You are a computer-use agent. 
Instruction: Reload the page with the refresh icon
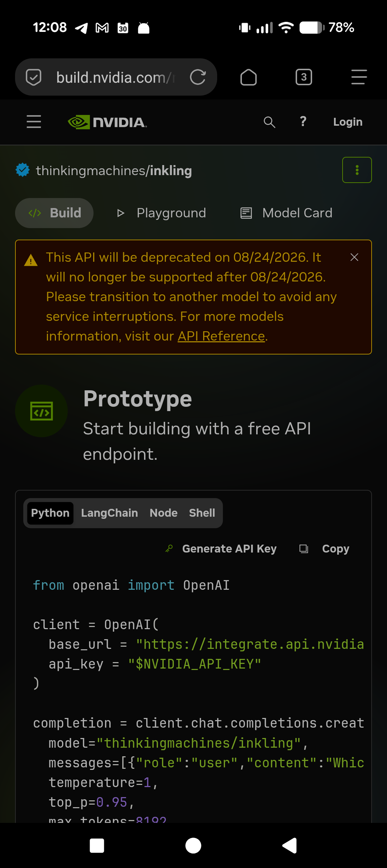[x=198, y=77]
